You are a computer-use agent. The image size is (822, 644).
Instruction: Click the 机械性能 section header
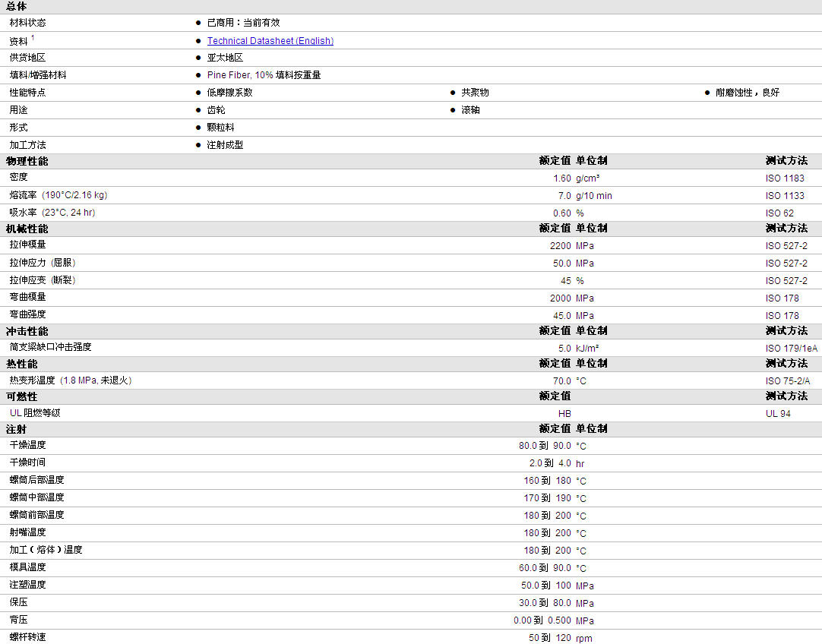(x=27, y=229)
